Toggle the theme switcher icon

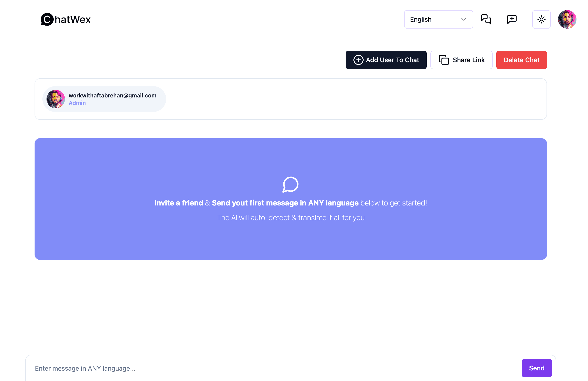pyautogui.click(x=541, y=19)
